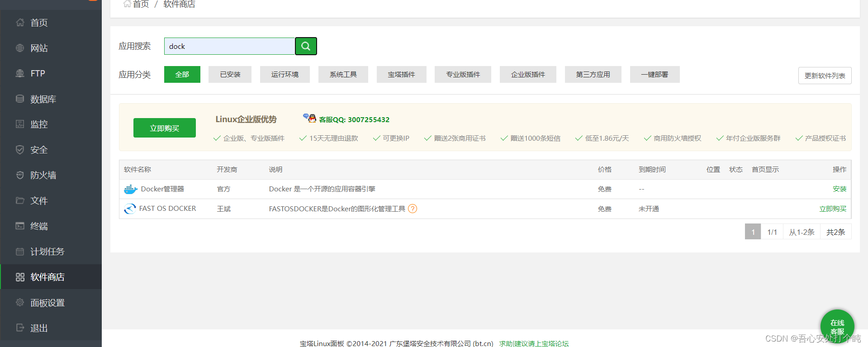The width and height of the screenshot is (868, 347).
Task: Click the Docker 是一个开源的应用容器引擎 description
Action: click(x=322, y=189)
